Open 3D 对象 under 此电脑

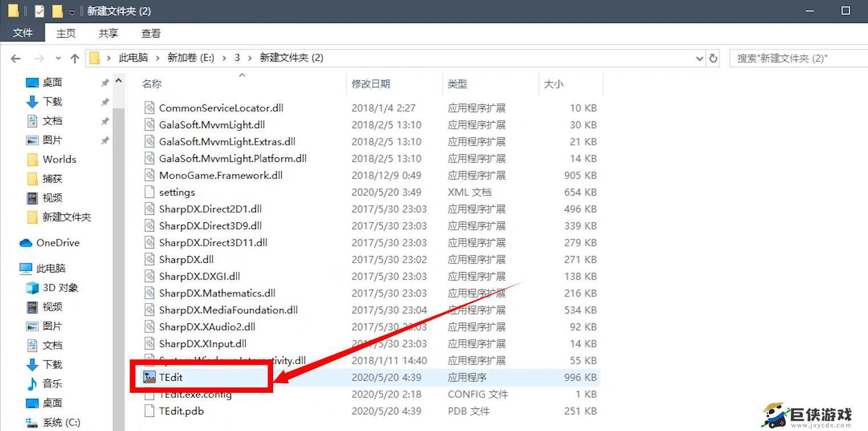pyautogui.click(x=60, y=288)
